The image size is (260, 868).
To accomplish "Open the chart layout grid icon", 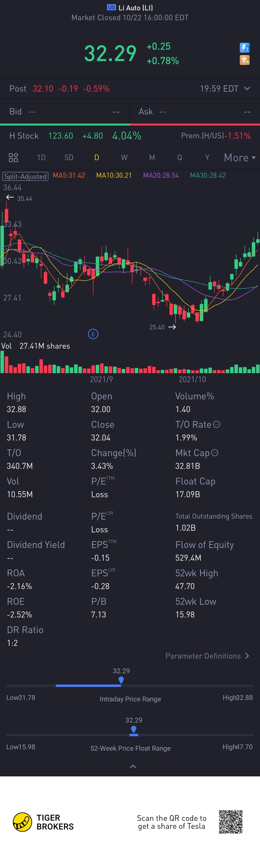I will tap(13, 157).
